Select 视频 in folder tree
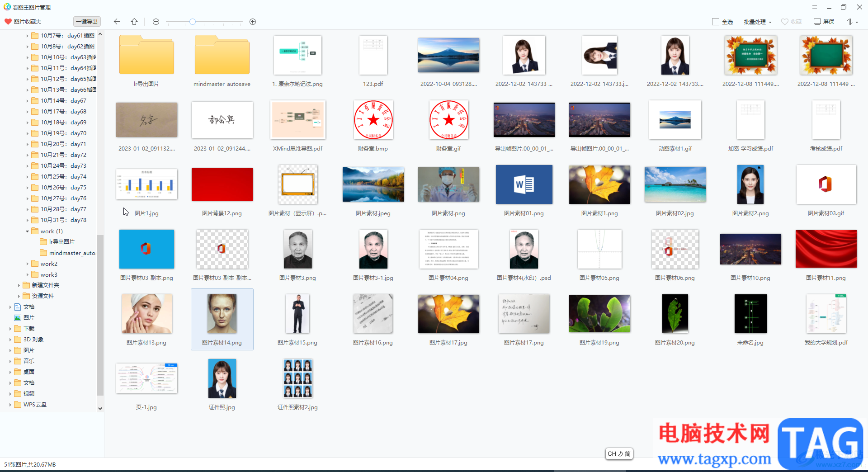The height and width of the screenshot is (472, 868). point(24,394)
